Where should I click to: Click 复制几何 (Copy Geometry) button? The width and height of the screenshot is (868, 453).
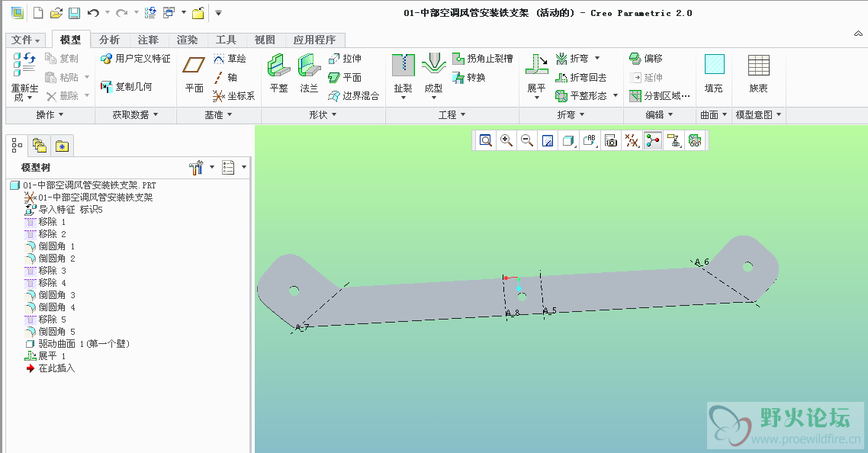[126, 86]
